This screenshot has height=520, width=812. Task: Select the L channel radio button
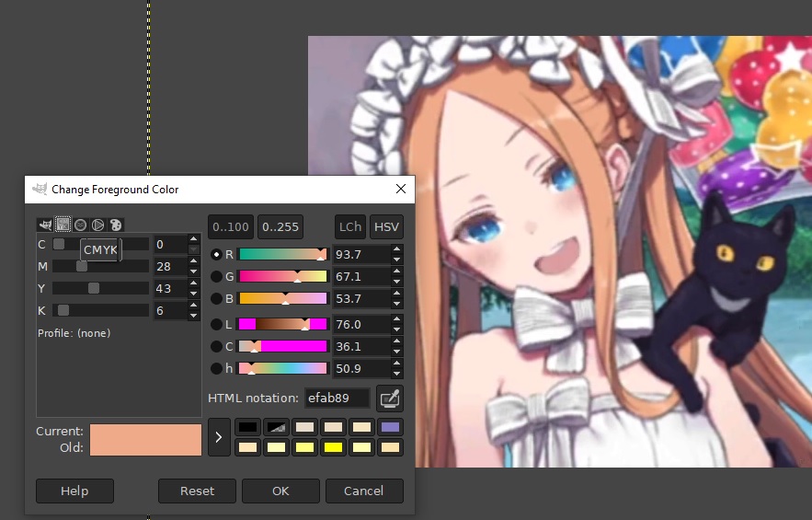click(x=216, y=325)
